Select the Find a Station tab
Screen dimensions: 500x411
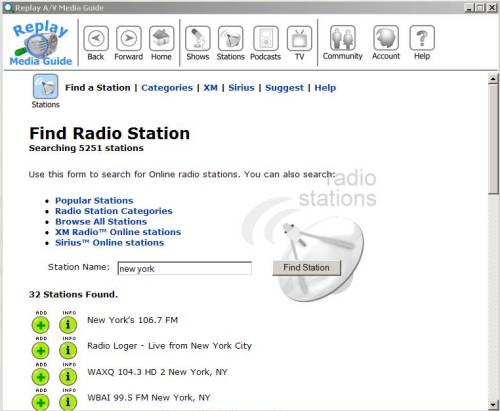[x=98, y=88]
